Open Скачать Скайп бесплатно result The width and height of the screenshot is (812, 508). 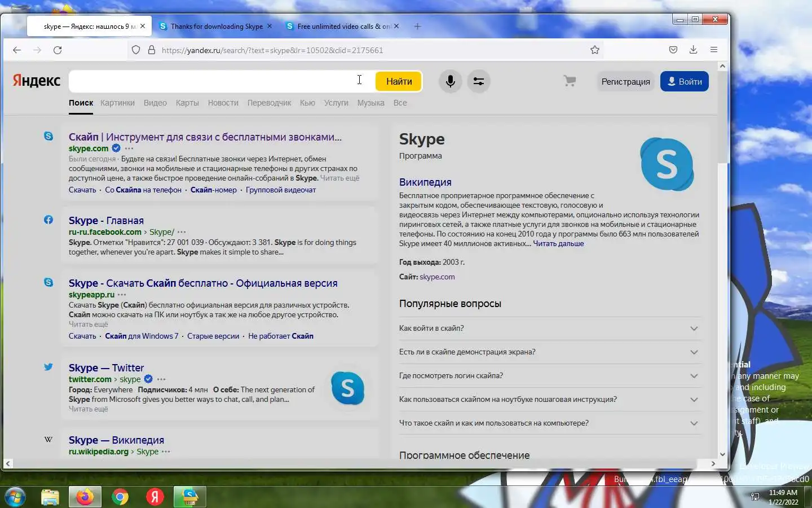tap(203, 283)
